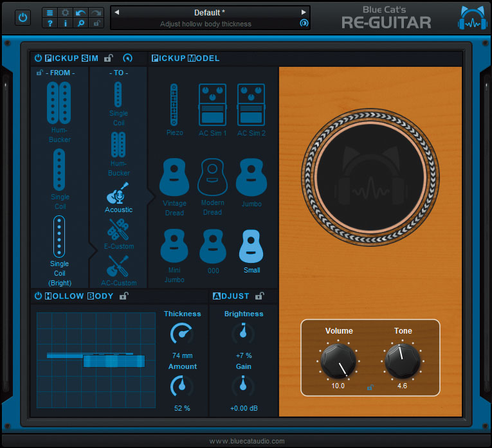Choose Modern Dread guitar model
492x448 pixels.
212,187
